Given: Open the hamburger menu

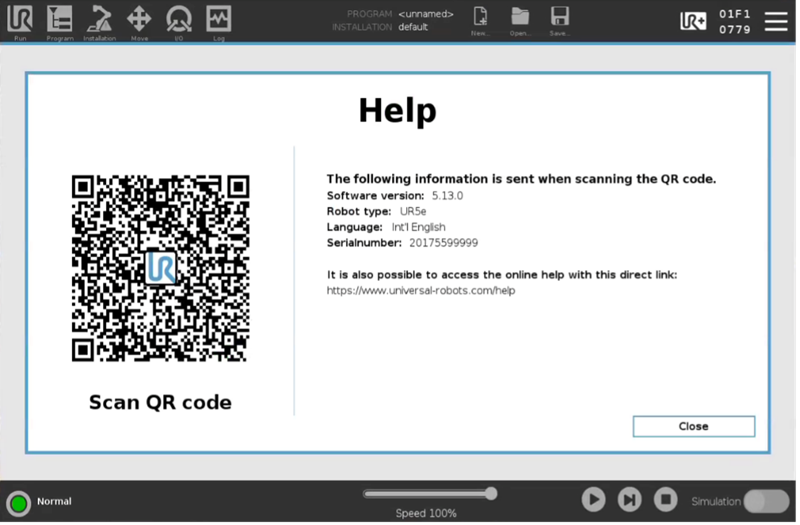Looking at the screenshot, I should tap(776, 21).
